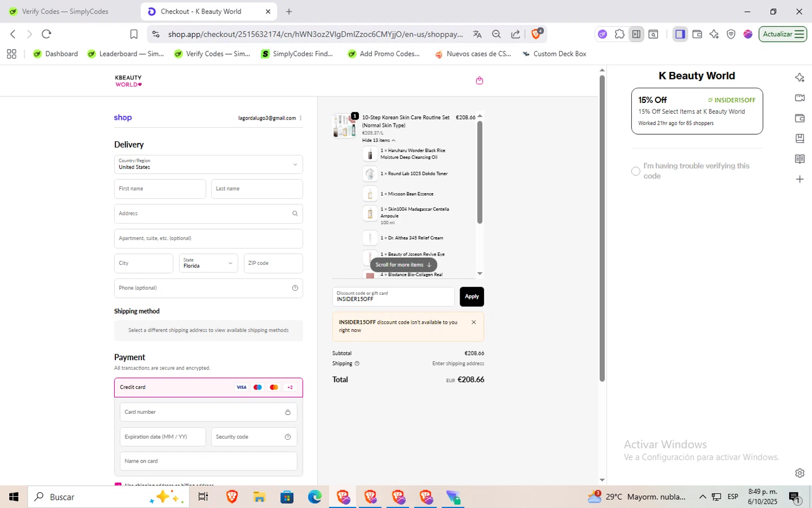
Task: Open the Country/Region dropdown
Action: coord(208,164)
